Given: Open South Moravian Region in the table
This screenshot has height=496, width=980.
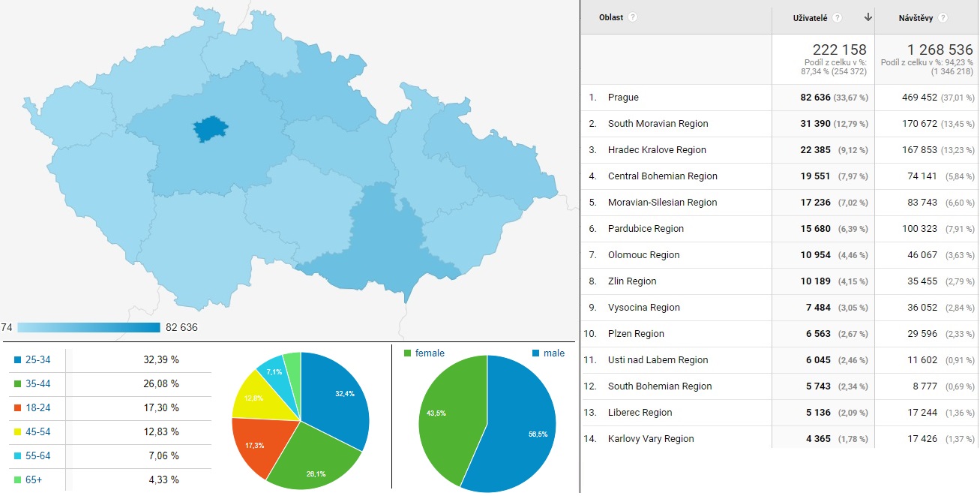Looking at the screenshot, I should (x=658, y=124).
